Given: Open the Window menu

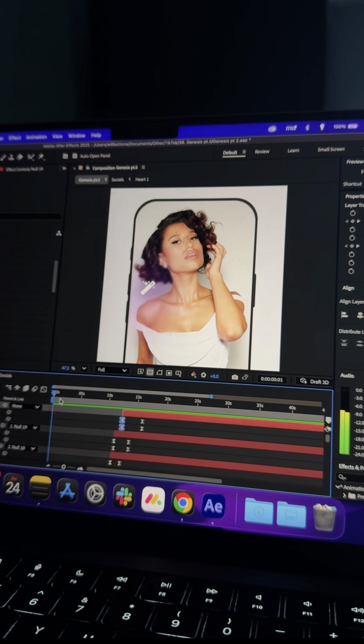Looking at the screenshot, I should (77, 136).
